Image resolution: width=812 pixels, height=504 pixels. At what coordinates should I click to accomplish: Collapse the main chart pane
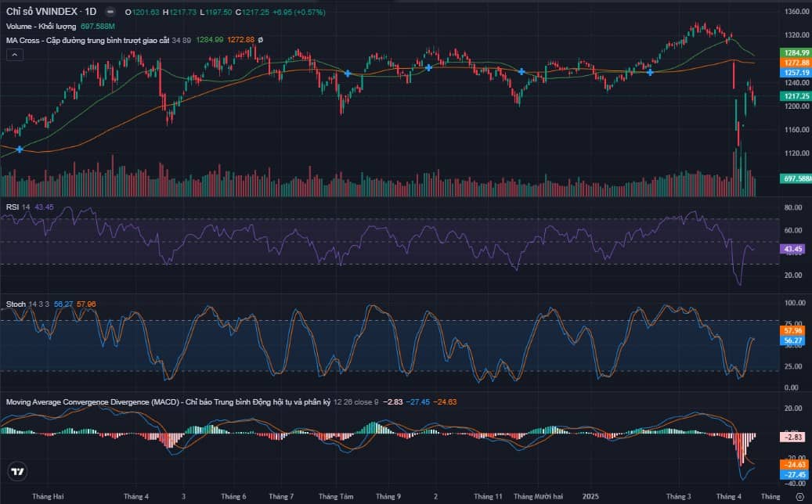click(x=13, y=55)
